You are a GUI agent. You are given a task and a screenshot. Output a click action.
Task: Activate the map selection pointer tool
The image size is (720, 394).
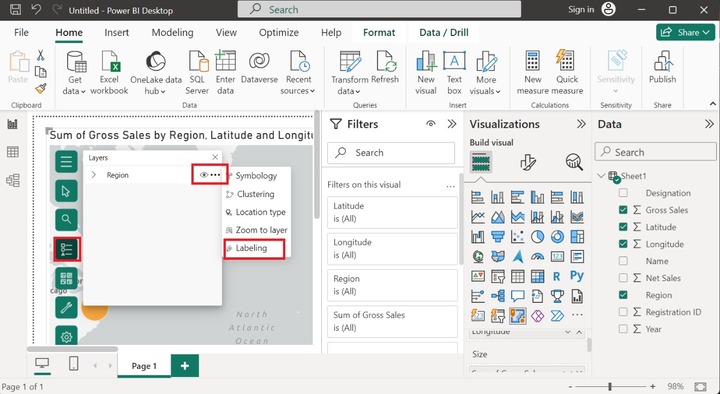[x=66, y=191]
